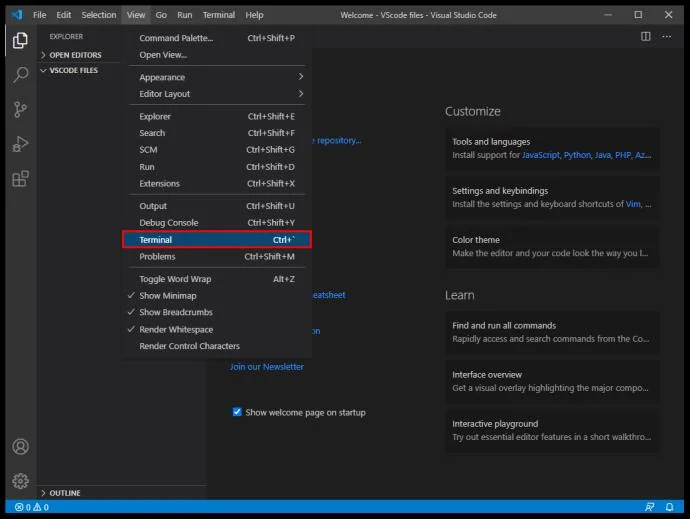Image resolution: width=690 pixels, height=519 pixels.
Task: Open Find and run all commands card
Action: click(x=552, y=332)
